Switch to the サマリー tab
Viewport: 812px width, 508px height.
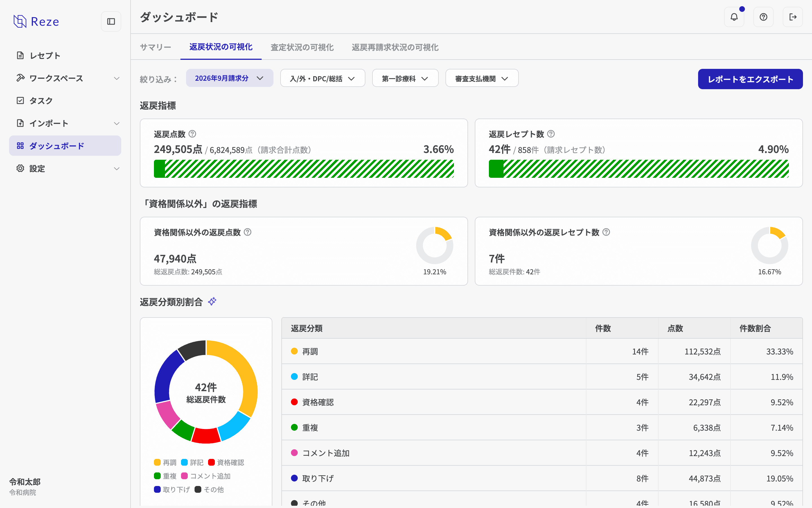point(155,47)
